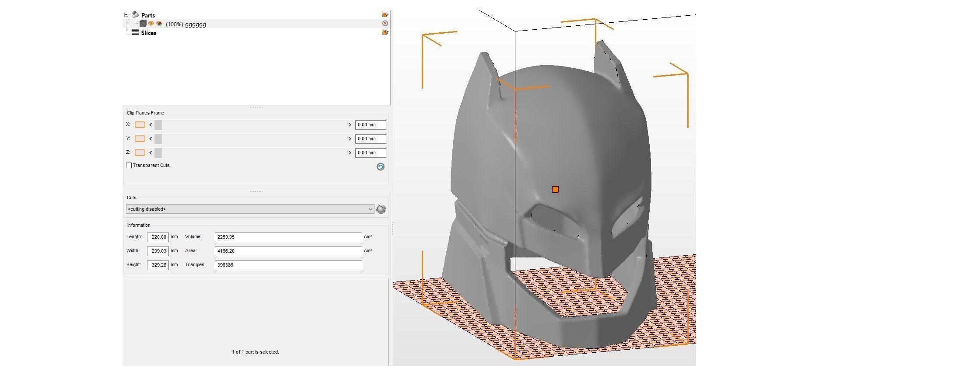Click the Area value field
Screen dimensions: 980x389
[x=288, y=251]
